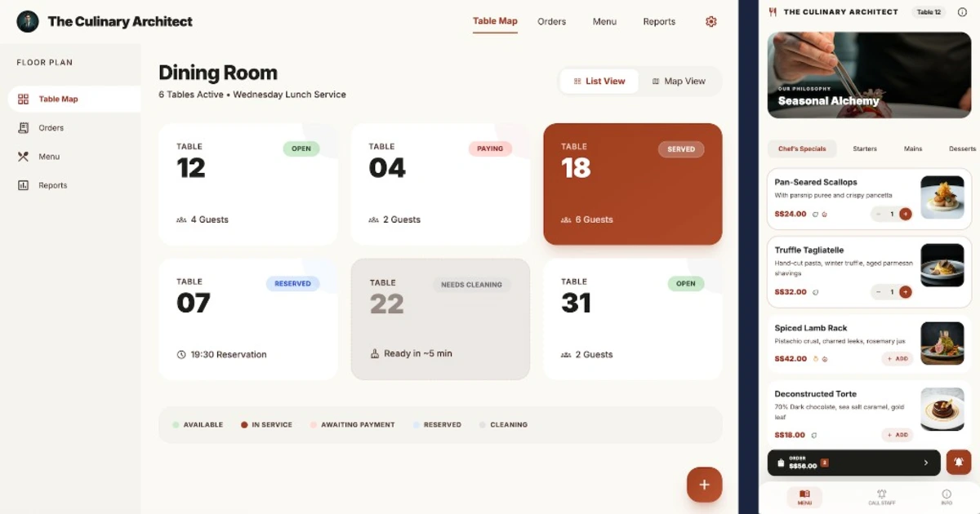Switch to List View
980x514 pixels.
click(599, 81)
